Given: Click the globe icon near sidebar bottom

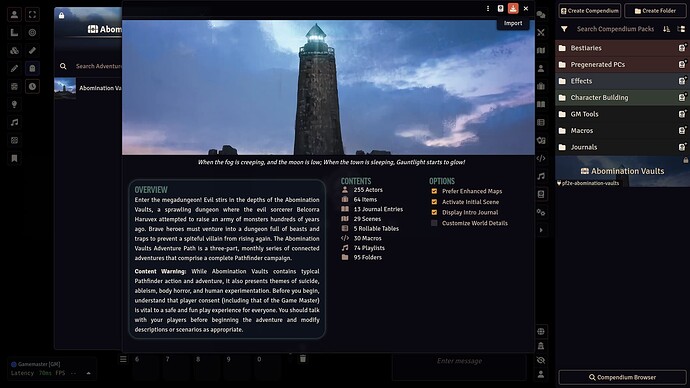Looking at the screenshot, I should coord(541,332).
